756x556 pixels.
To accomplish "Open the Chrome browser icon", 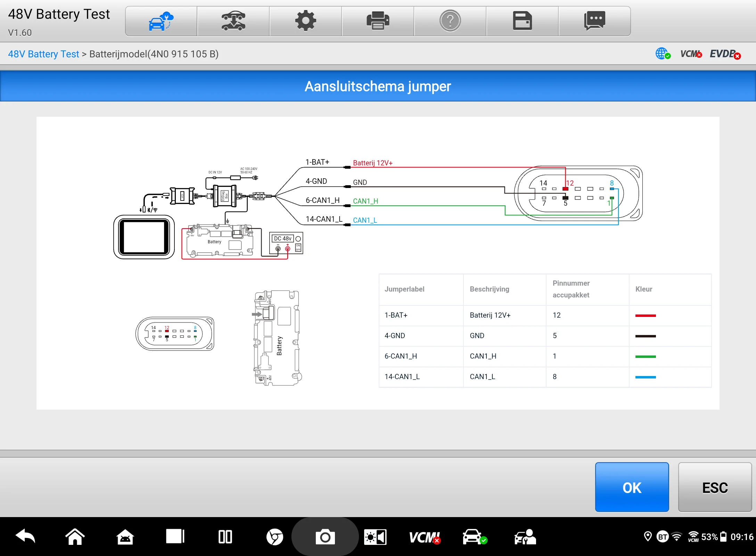I will pos(275,537).
